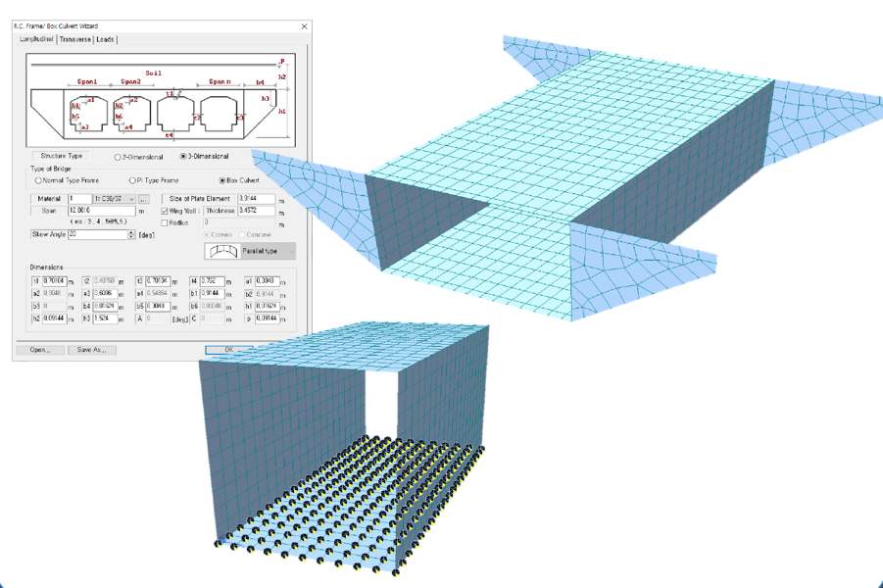Open the Loads tab
The image size is (883, 588).
tap(105, 39)
